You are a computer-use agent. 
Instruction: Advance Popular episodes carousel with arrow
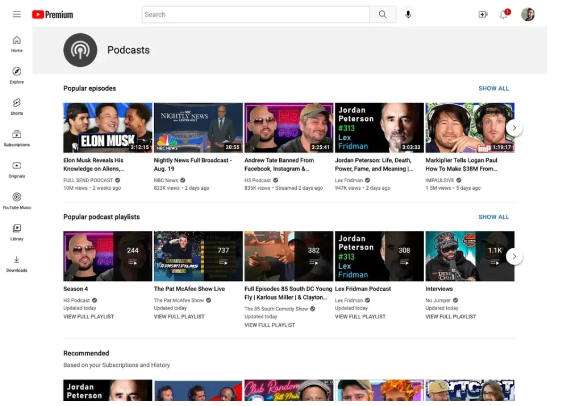(x=514, y=128)
